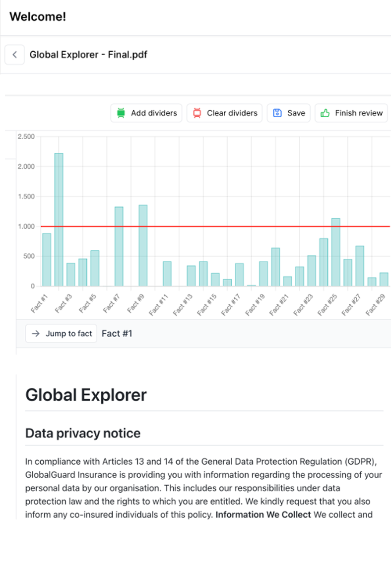Click the 'Fact #17' x-axis label

(x=231, y=304)
